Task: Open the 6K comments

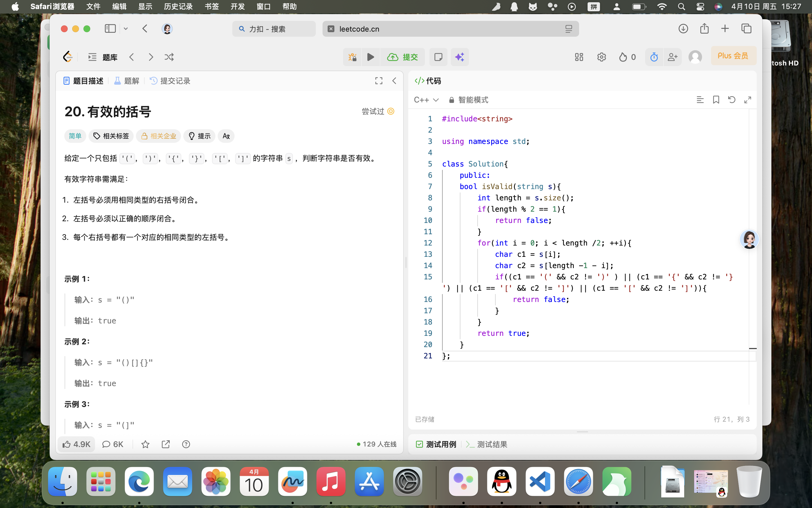Action: point(113,444)
